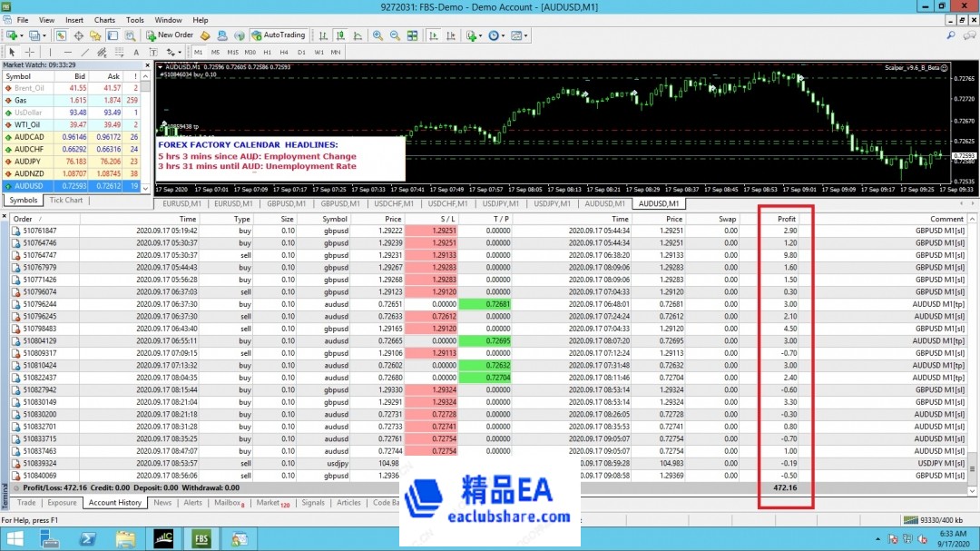The width and height of the screenshot is (980, 551).
Task: Open the MetaEditor yellow book icon
Action: (x=205, y=35)
